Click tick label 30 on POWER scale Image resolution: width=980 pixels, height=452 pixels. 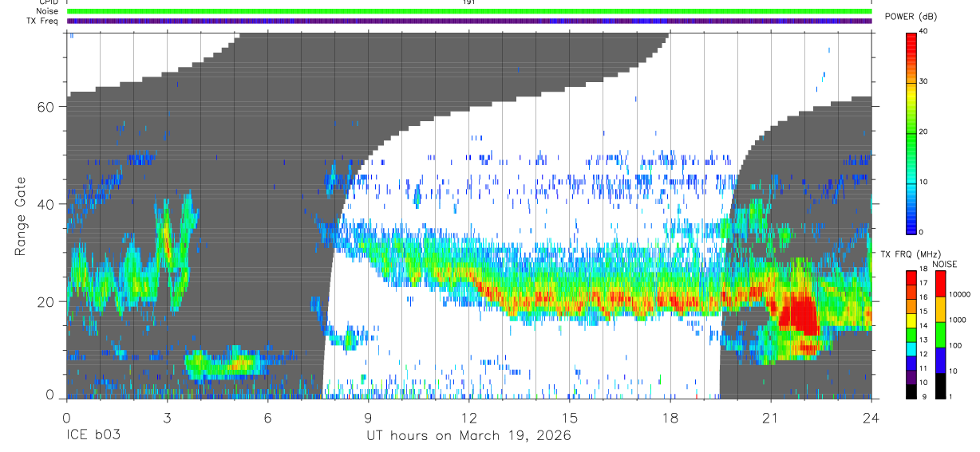coord(924,81)
